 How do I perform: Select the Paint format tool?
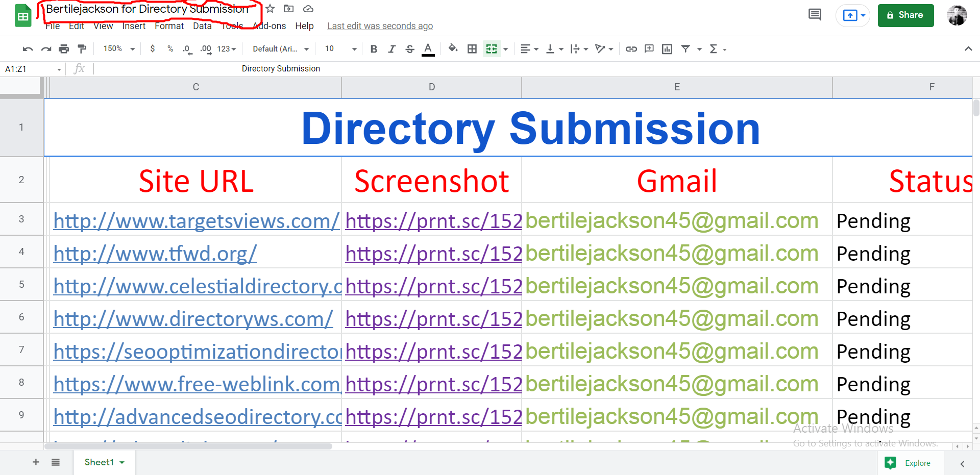(82, 48)
